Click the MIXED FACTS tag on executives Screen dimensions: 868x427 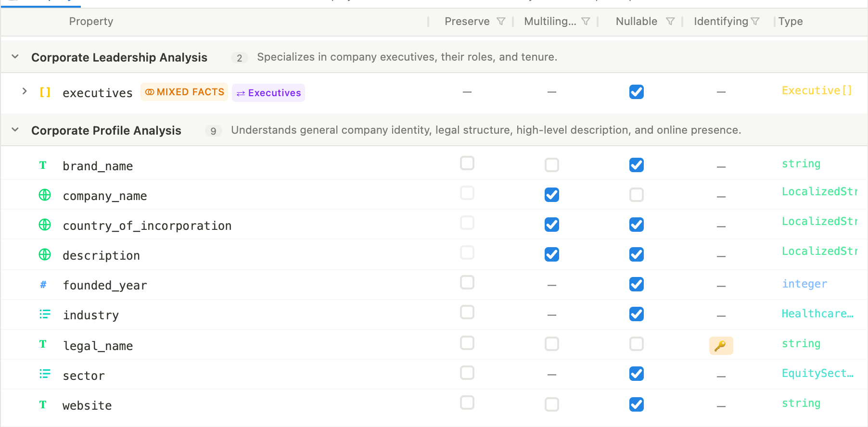pyautogui.click(x=184, y=92)
